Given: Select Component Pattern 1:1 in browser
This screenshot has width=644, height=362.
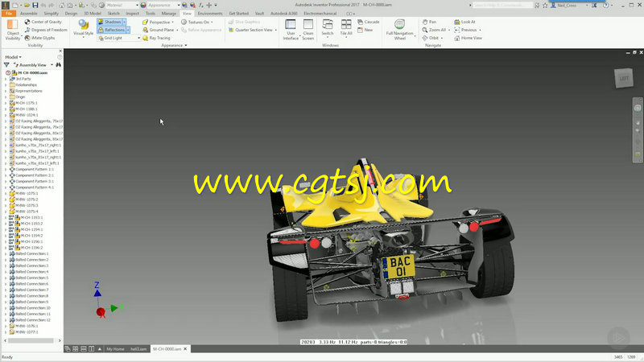Looking at the screenshot, I should tap(34, 169).
